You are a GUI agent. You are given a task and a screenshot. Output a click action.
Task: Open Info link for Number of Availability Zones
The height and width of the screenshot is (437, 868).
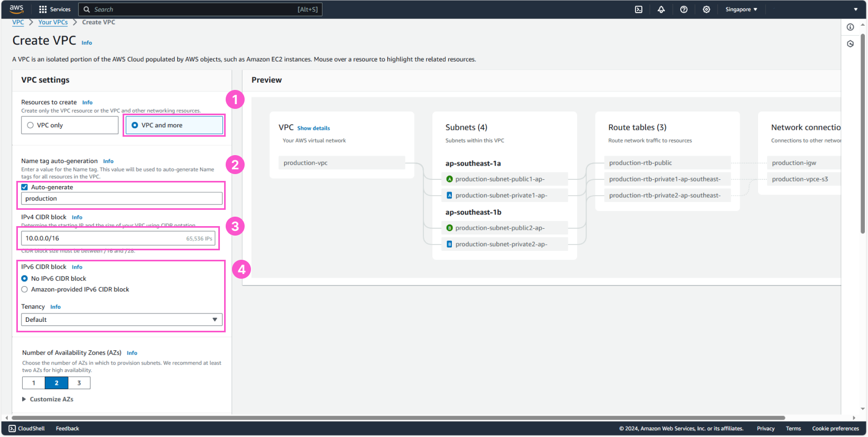132,353
